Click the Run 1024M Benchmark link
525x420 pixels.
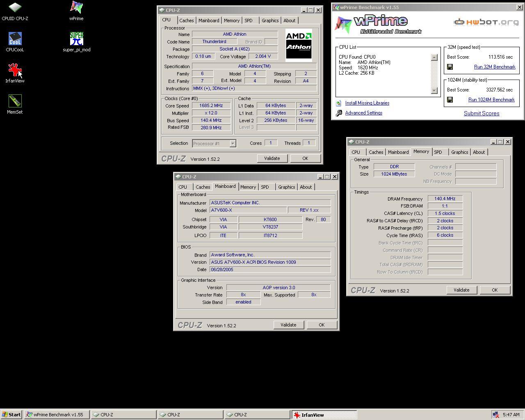pos(491,100)
